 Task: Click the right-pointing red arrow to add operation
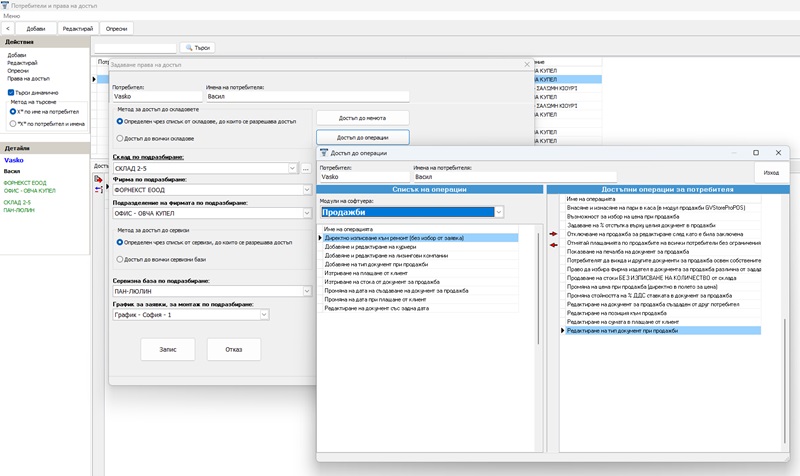[x=553, y=234]
